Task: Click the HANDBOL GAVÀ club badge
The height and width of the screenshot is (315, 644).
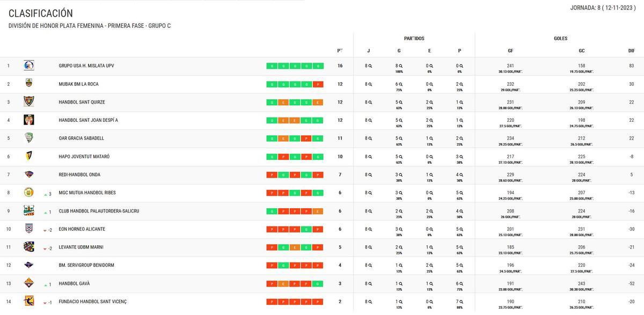Action: coord(28,283)
